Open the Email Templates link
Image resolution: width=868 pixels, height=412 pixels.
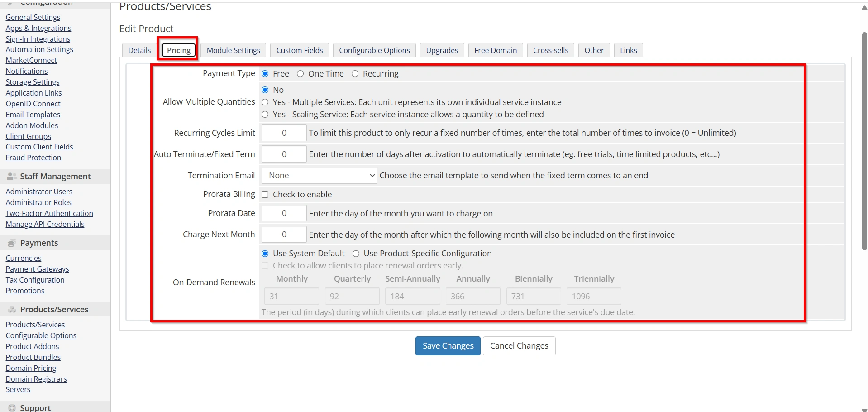click(33, 115)
